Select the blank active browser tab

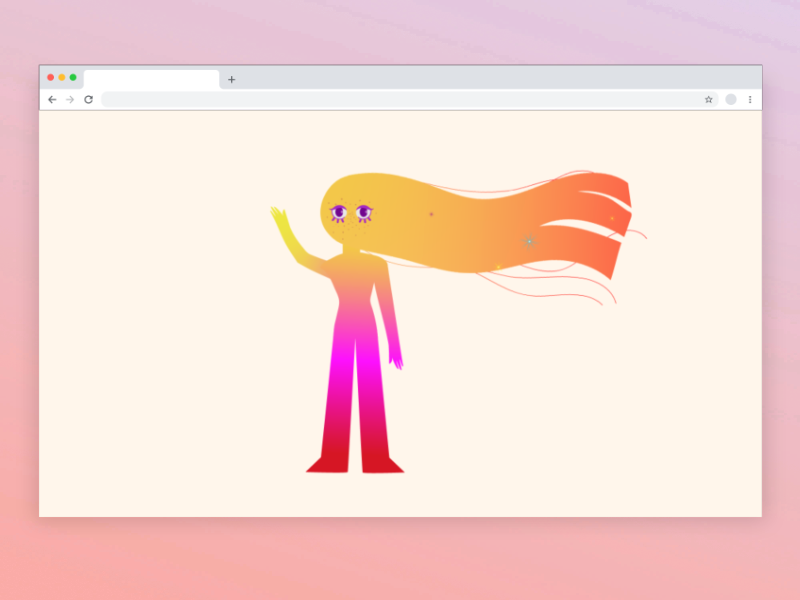click(151, 80)
